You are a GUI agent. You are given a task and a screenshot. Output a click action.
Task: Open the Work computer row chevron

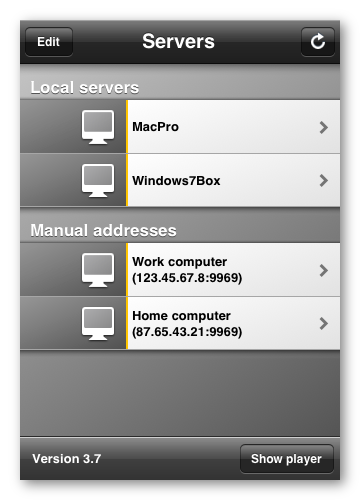324,270
